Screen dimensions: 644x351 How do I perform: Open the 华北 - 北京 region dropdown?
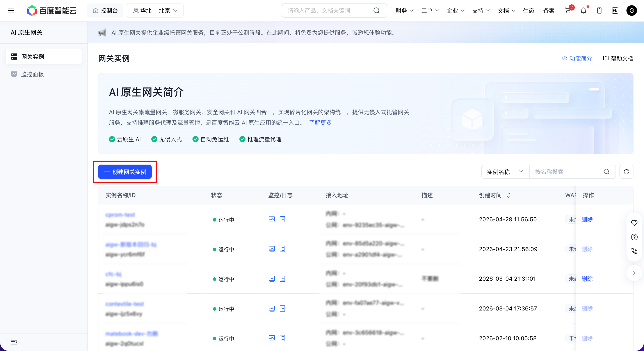click(155, 11)
